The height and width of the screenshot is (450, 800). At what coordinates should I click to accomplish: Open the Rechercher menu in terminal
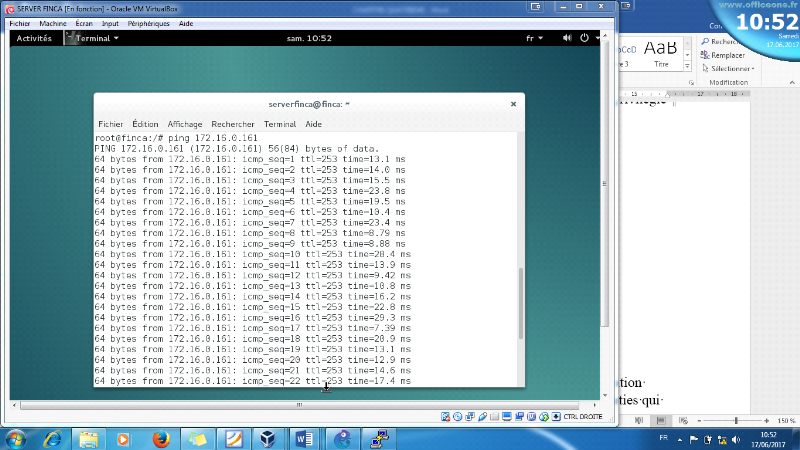tap(232, 124)
